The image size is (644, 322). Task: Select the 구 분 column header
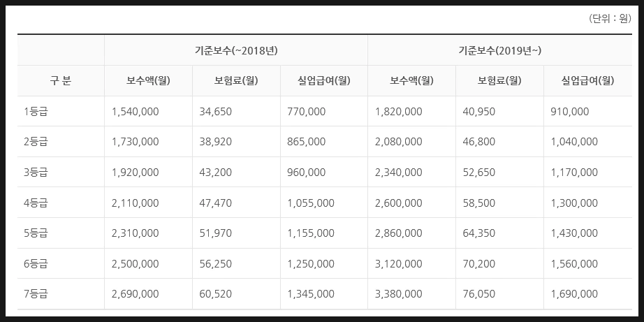click(61, 81)
